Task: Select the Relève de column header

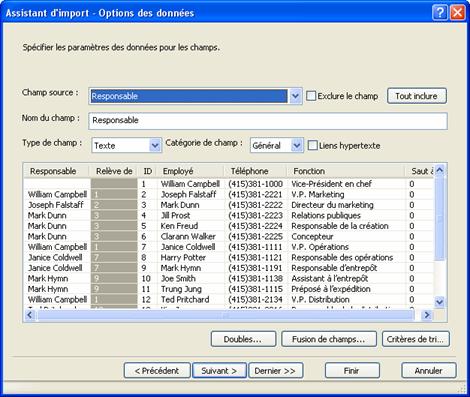Action: point(114,171)
